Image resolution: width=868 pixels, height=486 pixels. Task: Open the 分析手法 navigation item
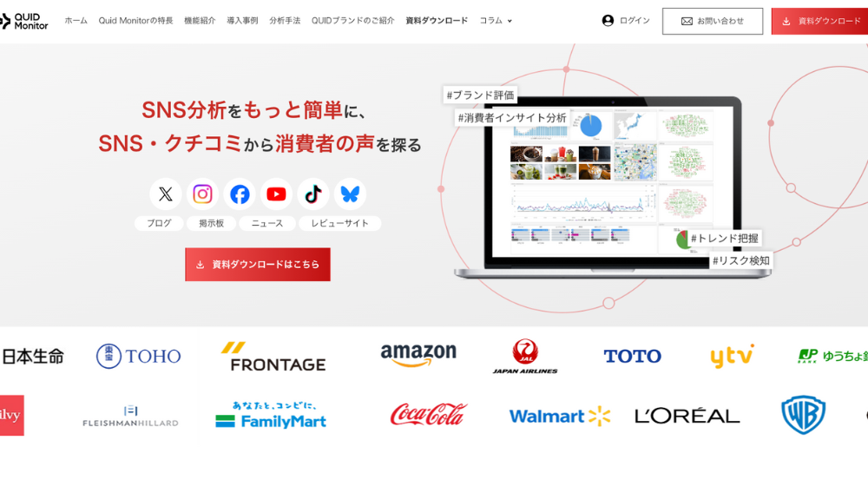[x=285, y=21]
